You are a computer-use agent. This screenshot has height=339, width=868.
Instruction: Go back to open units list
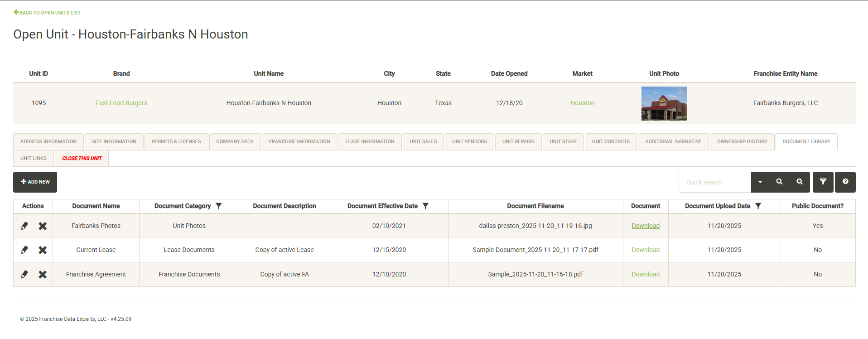point(47,13)
